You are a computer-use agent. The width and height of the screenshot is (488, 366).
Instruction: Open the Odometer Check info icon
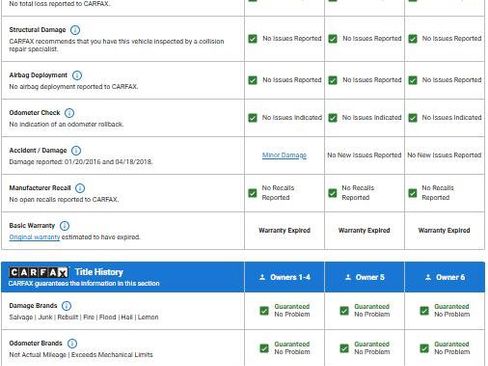coord(69,113)
